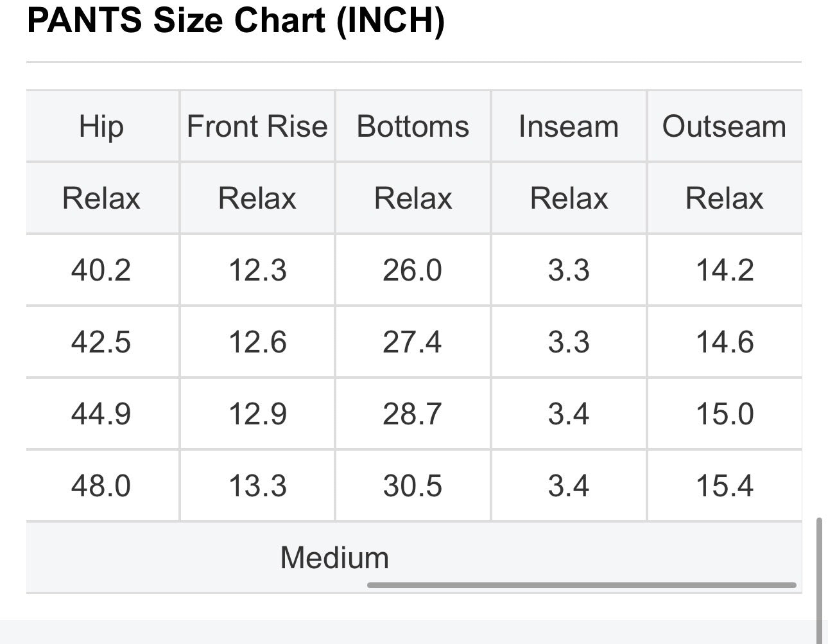
Task: Click the Relax label under Outseam
Action: click(725, 198)
